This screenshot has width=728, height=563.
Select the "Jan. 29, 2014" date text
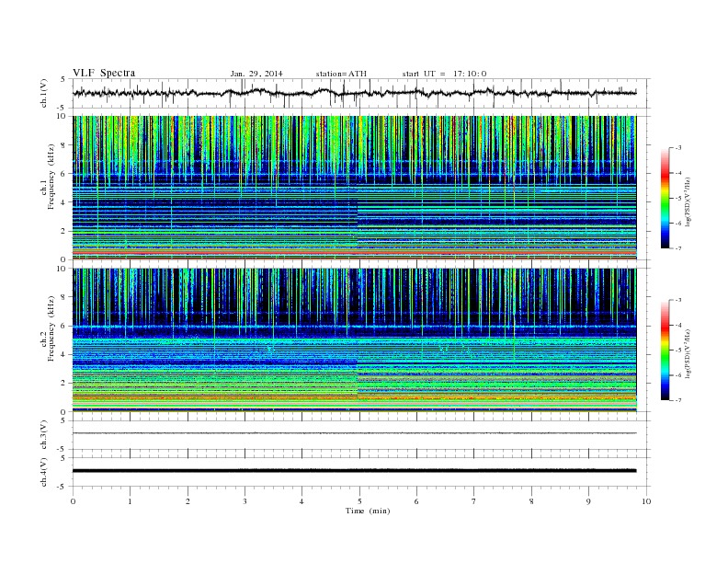point(256,74)
